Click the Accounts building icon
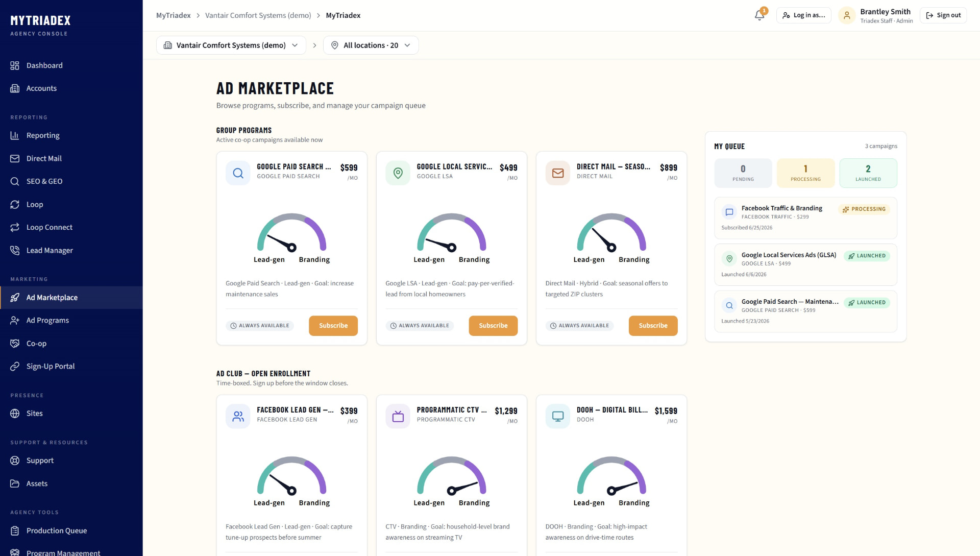This screenshot has width=980, height=556. point(15,88)
